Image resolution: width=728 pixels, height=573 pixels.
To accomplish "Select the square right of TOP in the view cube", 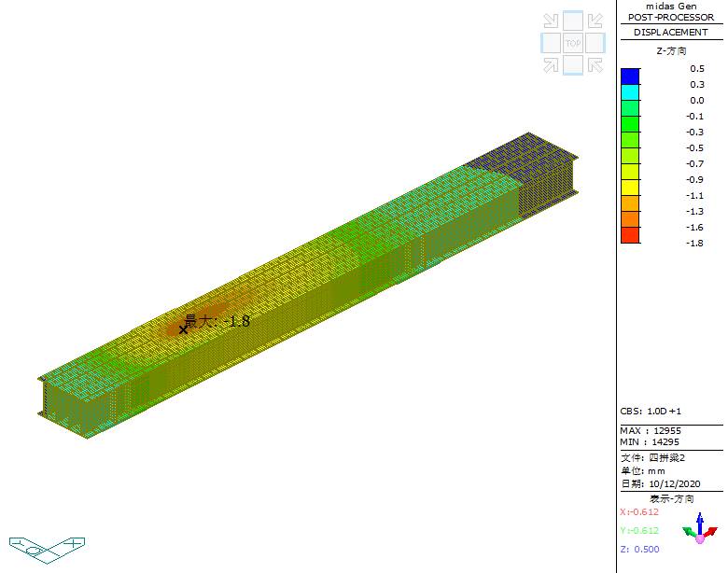I will click(x=595, y=43).
